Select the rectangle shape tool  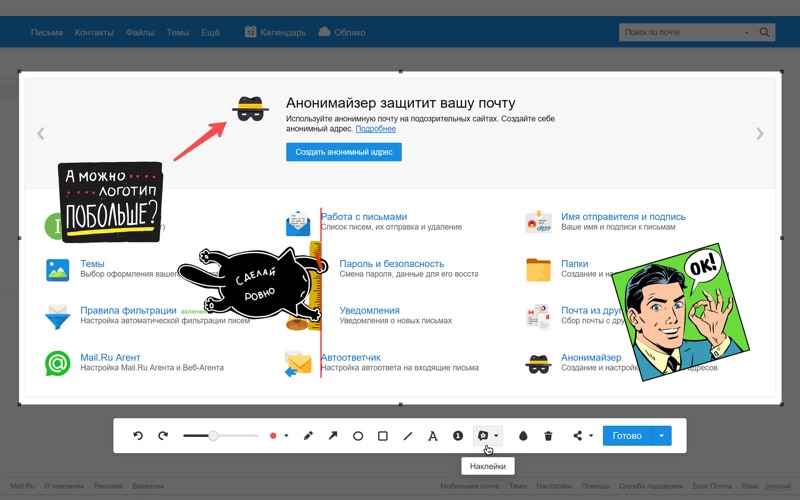pyautogui.click(x=383, y=436)
